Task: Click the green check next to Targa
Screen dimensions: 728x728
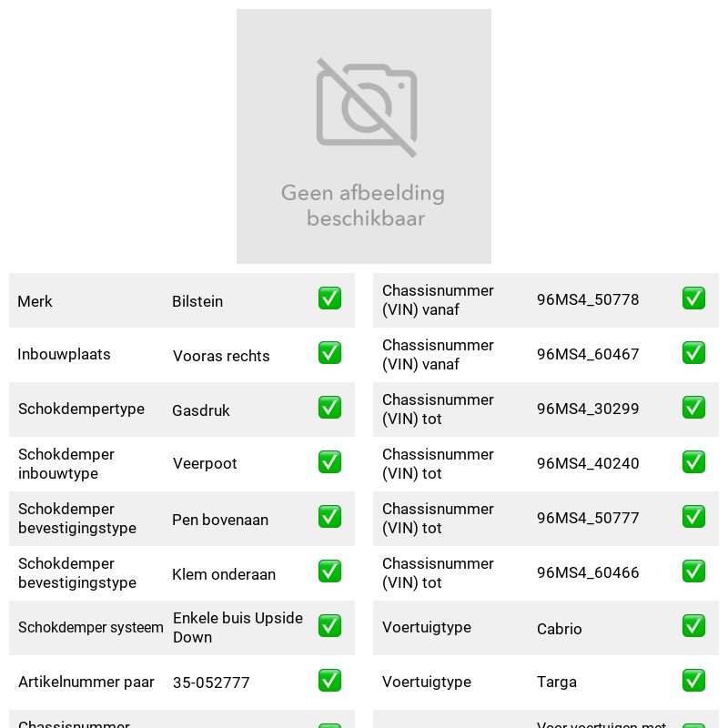Action: pos(693,680)
